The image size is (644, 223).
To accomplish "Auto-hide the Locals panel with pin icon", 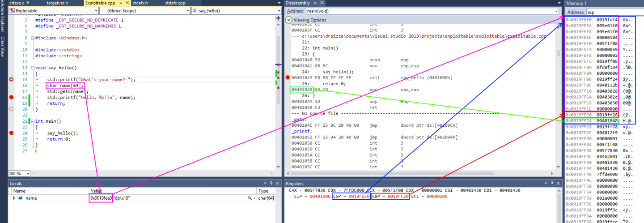I will point(271,183).
